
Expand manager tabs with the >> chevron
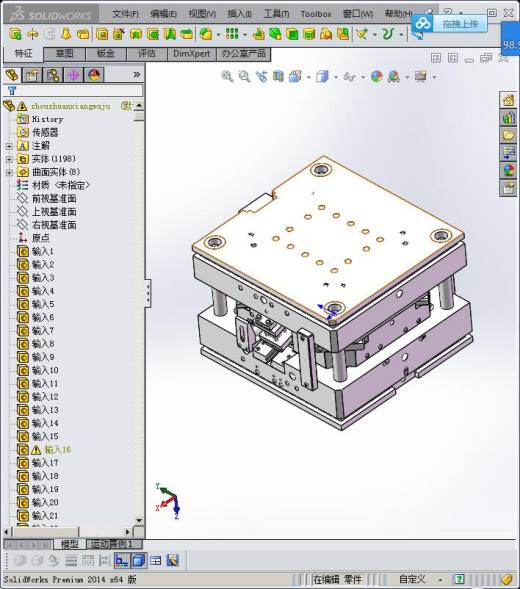[x=137, y=75]
